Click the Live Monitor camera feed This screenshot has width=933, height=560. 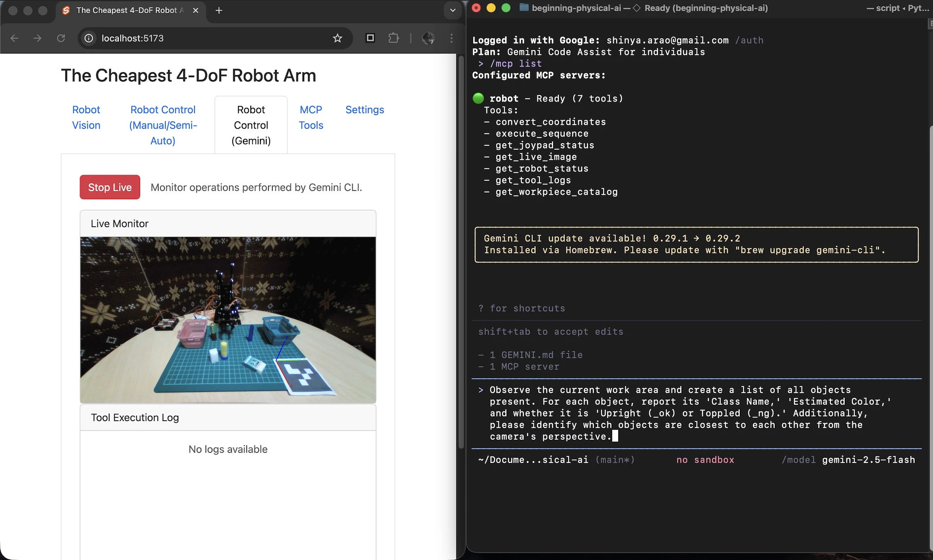tap(227, 319)
